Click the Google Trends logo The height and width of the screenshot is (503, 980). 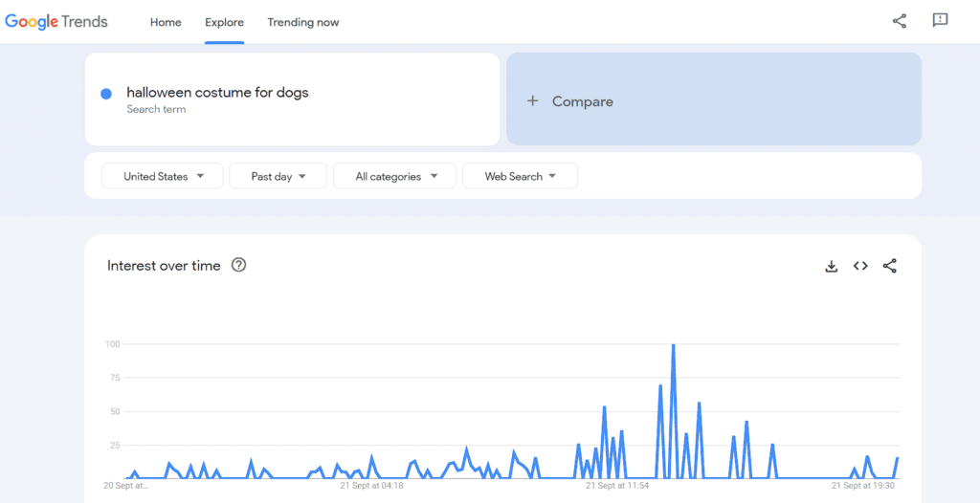(x=56, y=22)
